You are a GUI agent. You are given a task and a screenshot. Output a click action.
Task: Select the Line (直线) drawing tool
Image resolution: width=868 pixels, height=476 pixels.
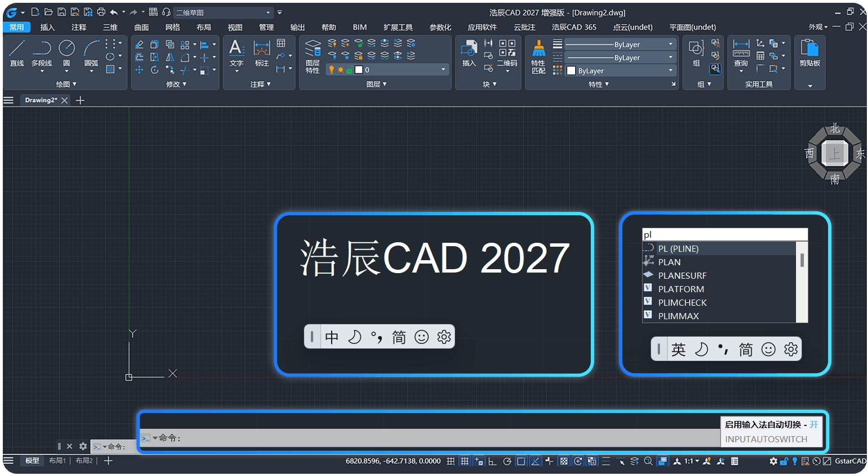coord(17,53)
